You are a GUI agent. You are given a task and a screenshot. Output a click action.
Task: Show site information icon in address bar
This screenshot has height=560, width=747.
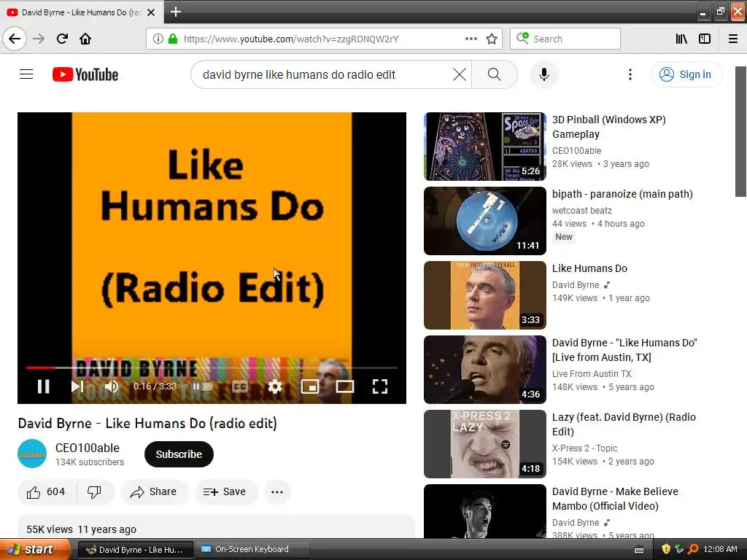(158, 39)
